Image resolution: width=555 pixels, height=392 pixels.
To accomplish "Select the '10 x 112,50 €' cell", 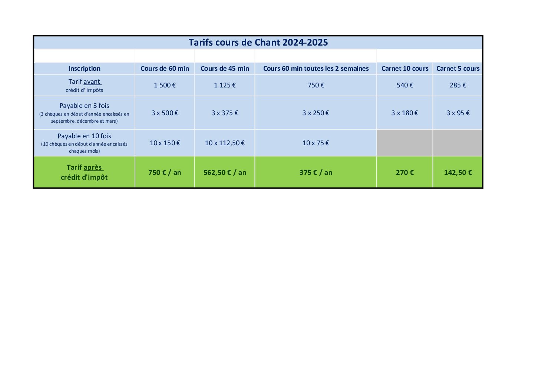I will (x=225, y=143).
